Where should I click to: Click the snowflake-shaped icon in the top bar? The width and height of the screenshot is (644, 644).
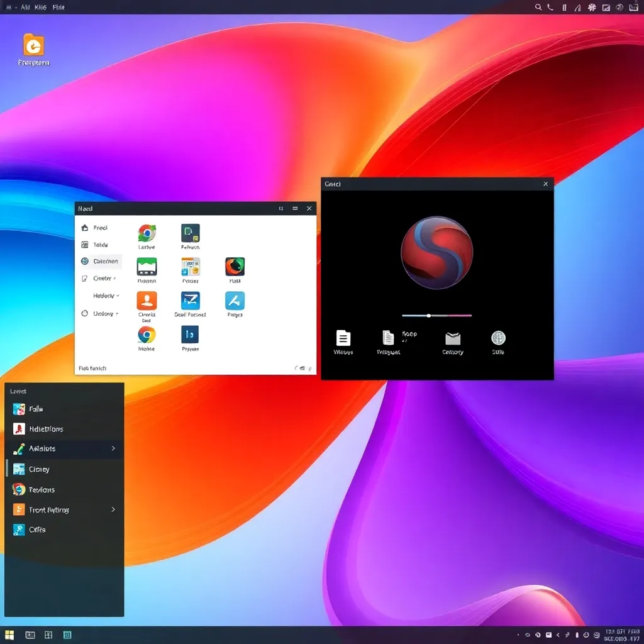(x=592, y=7)
